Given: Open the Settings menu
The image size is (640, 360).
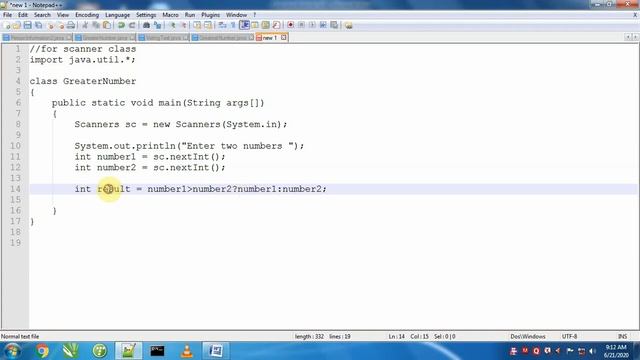Looking at the screenshot, I should click(x=146, y=15).
